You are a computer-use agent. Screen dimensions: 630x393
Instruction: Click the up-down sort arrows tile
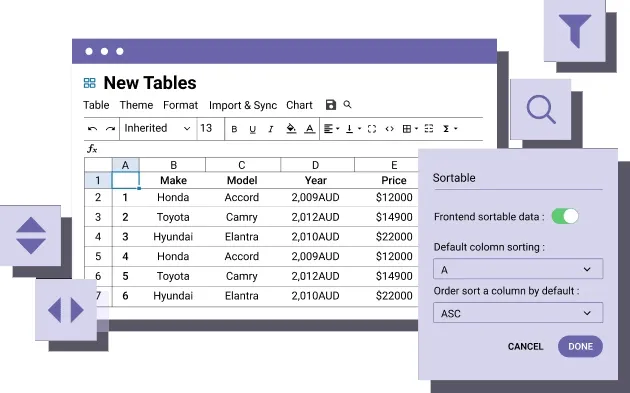(31, 235)
